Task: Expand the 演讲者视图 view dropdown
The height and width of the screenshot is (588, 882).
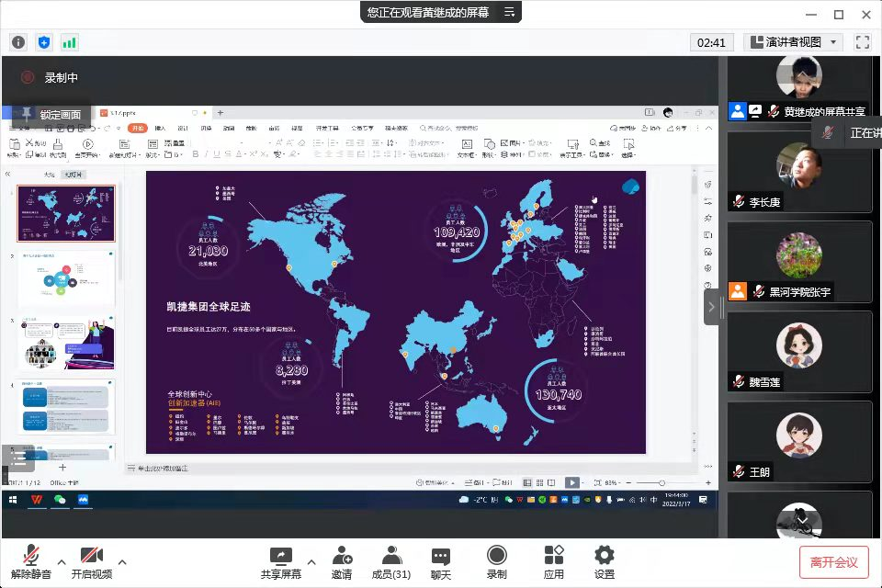Action: (793, 42)
